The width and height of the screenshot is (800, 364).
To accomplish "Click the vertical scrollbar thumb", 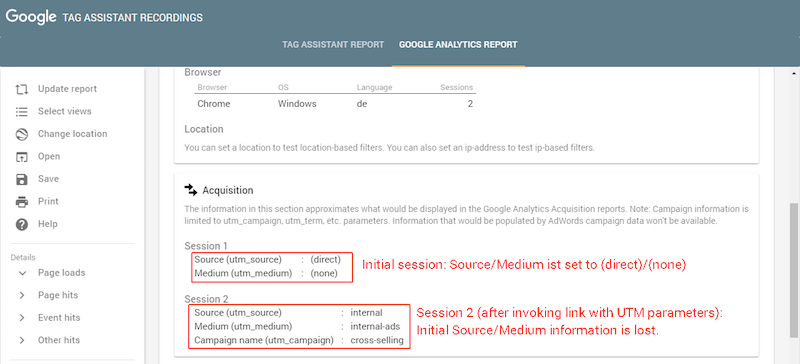I will [794, 270].
